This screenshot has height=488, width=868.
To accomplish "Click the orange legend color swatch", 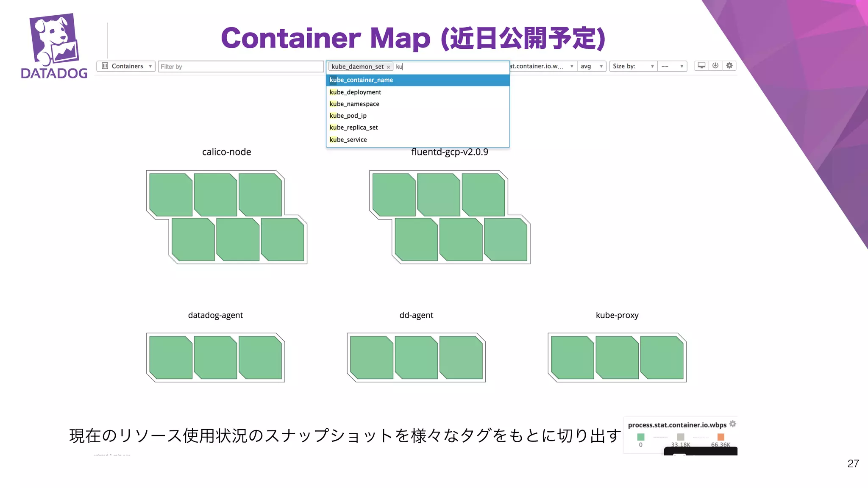I will [x=721, y=437].
